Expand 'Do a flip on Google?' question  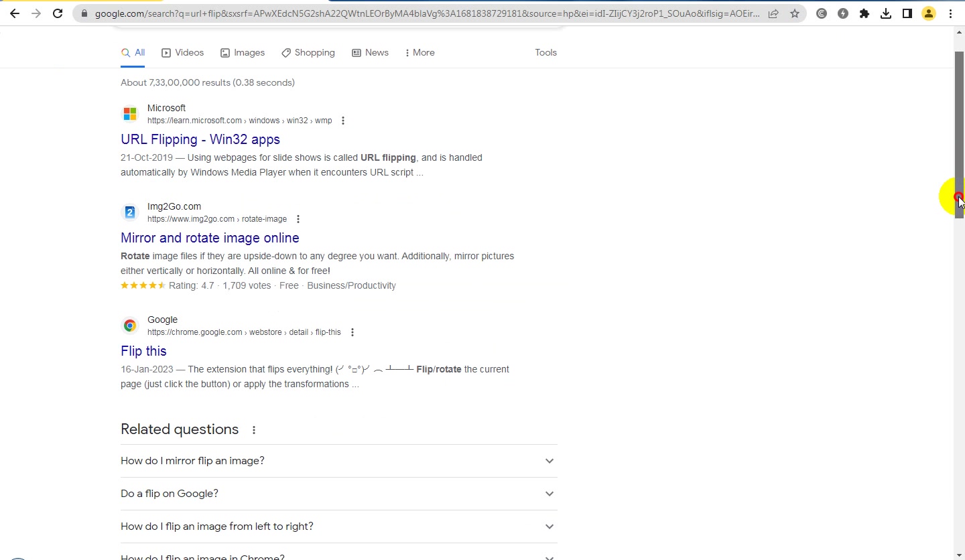tap(338, 494)
